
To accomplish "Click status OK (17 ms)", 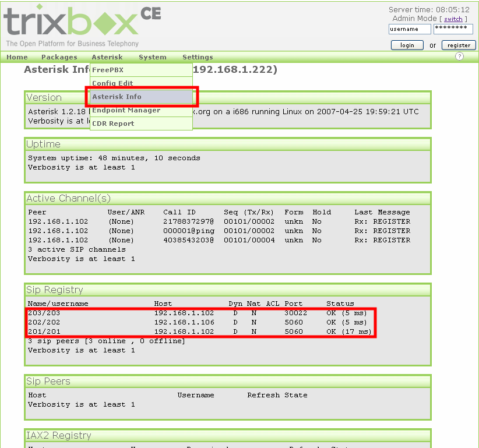I will 349,331.
